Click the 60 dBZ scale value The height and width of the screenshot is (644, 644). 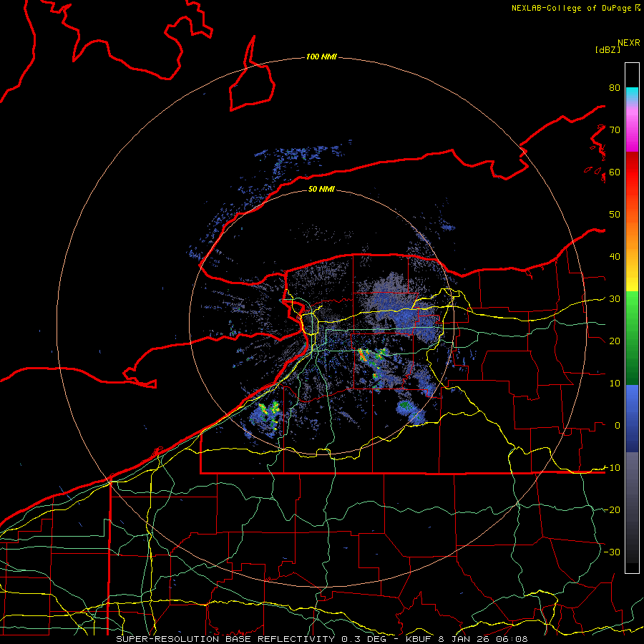pos(615,172)
